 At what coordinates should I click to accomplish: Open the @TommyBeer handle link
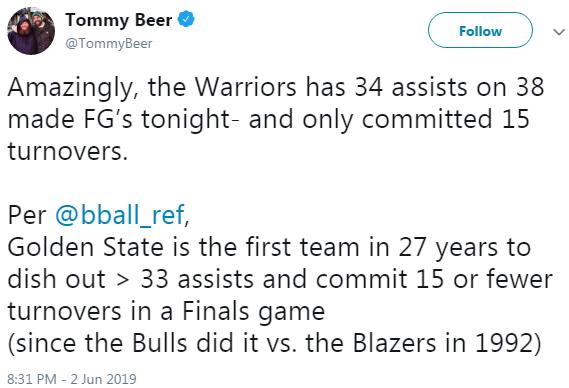pos(109,44)
